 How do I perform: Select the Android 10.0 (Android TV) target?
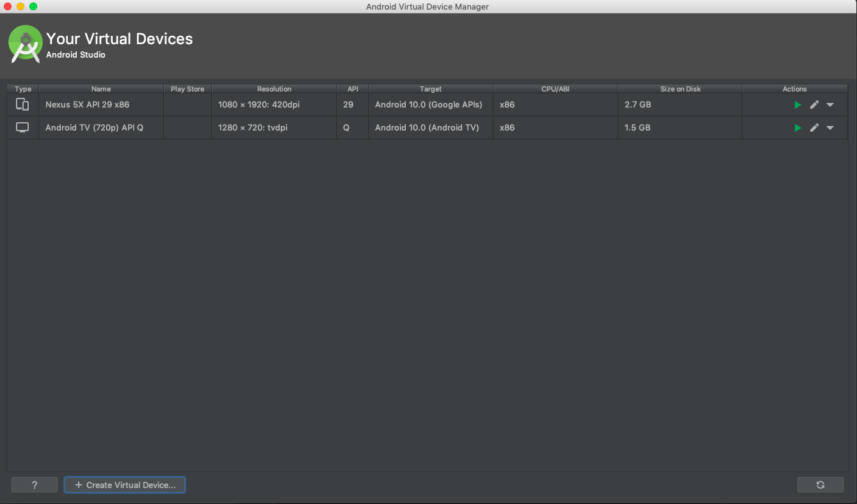427,127
